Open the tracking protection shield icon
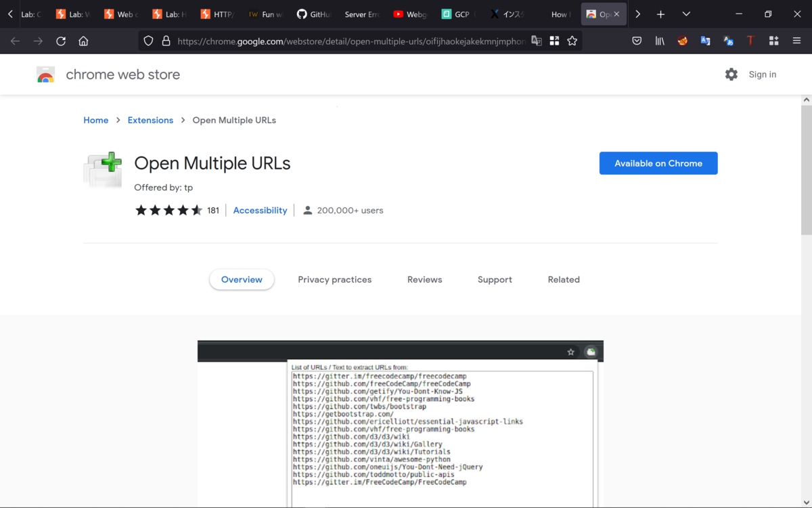The width and height of the screenshot is (812, 508). coord(149,41)
